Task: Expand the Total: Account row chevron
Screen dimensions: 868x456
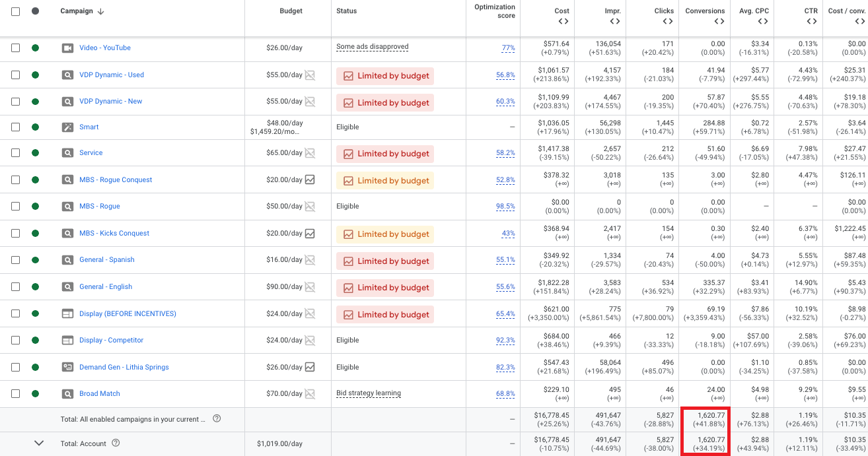Action: point(39,443)
